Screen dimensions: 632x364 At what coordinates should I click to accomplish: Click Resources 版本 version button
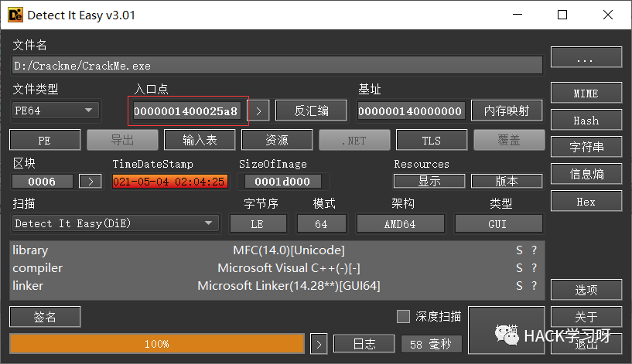click(x=507, y=181)
